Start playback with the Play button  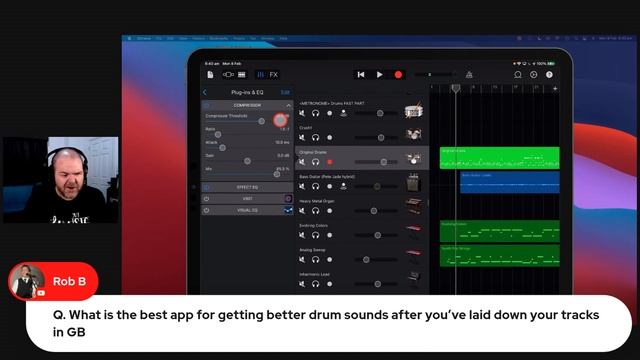[x=380, y=75]
